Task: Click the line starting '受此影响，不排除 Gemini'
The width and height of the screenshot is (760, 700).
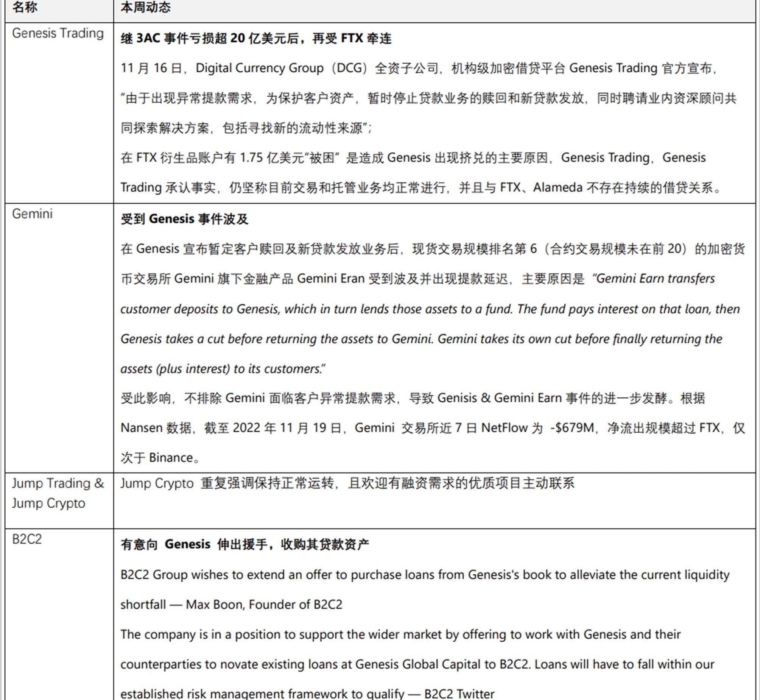Action: 413,398
